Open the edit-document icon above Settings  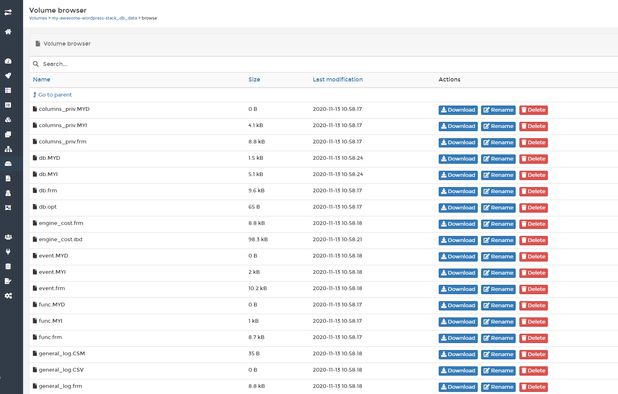pos(8,281)
